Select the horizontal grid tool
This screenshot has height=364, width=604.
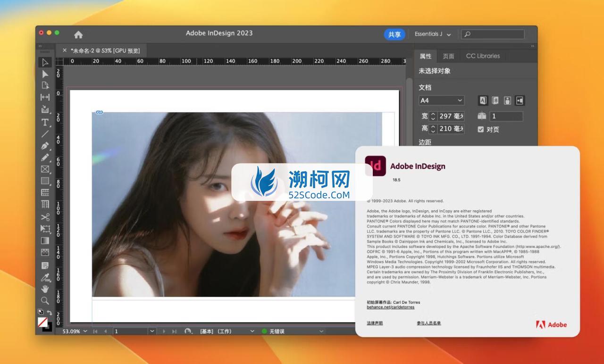(x=45, y=192)
